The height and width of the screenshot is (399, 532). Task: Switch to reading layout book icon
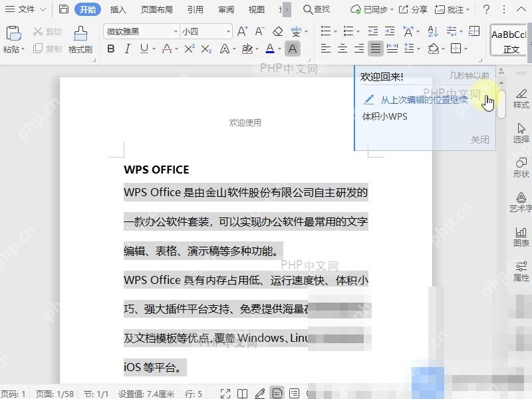click(x=242, y=394)
